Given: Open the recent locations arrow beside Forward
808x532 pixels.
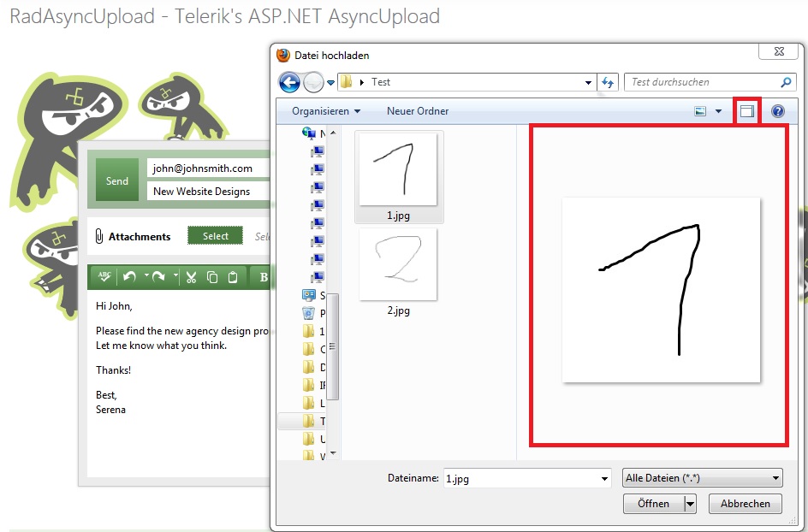Looking at the screenshot, I should [x=331, y=83].
